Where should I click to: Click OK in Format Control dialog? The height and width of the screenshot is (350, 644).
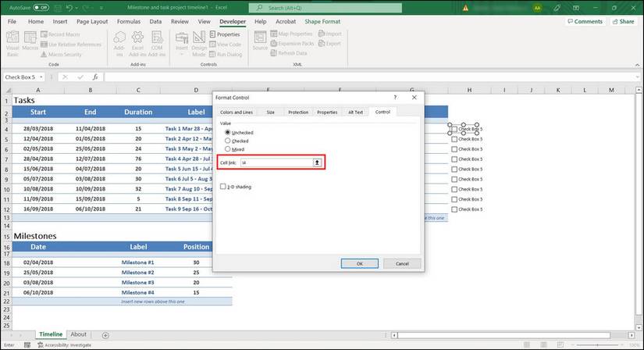(359, 263)
